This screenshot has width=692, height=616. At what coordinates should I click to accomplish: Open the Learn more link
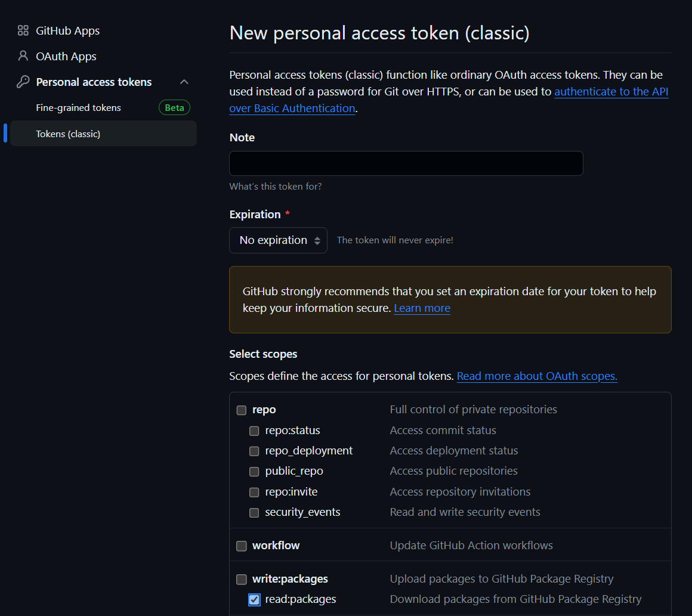(x=422, y=308)
